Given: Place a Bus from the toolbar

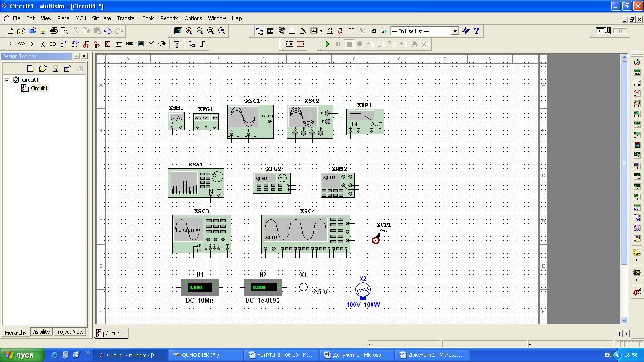Looking at the screenshot, I should (x=202, y=44).
